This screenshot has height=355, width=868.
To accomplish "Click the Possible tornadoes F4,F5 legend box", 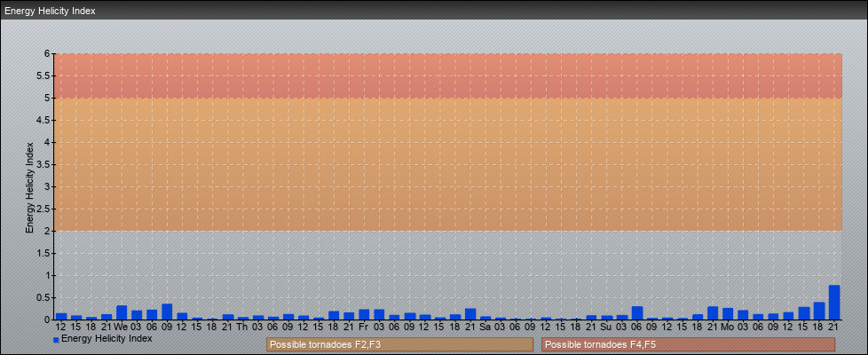I will 688,344.
